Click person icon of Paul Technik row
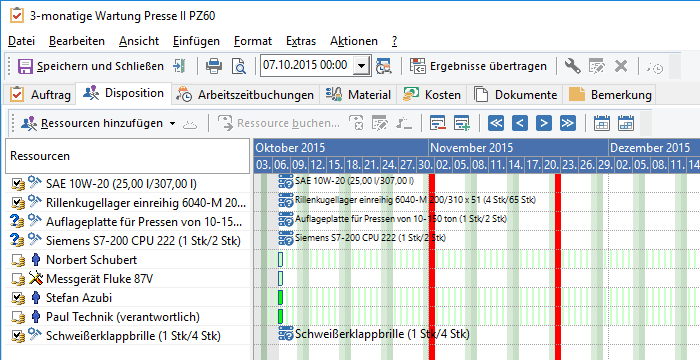 [36, 317]
